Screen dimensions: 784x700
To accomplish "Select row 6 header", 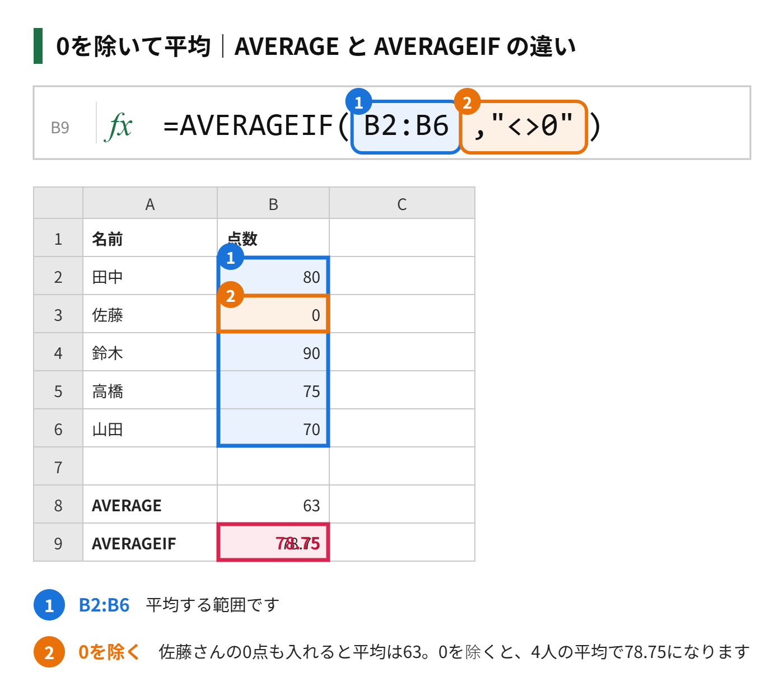I will click(58, 428).
